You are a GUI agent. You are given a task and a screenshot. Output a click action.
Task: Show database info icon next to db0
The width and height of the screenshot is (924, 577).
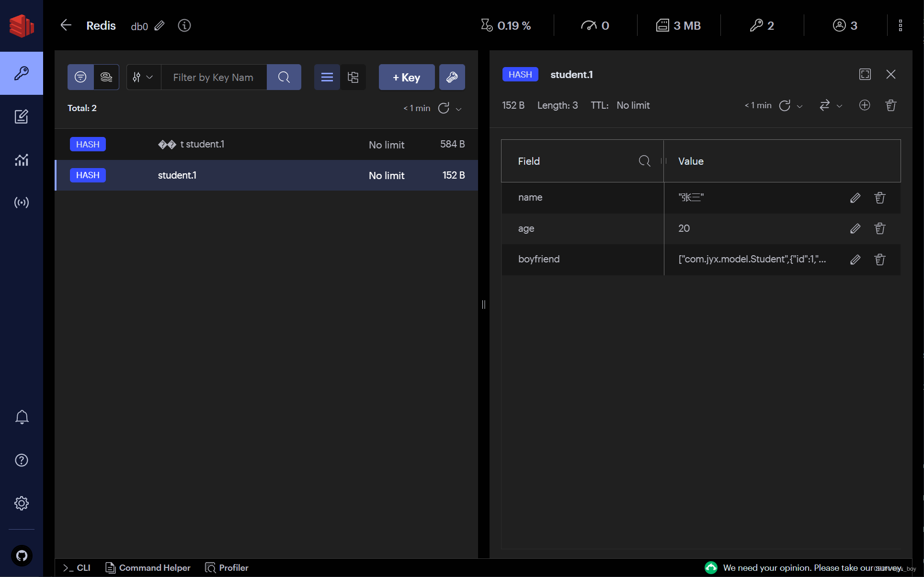(184, 25)
